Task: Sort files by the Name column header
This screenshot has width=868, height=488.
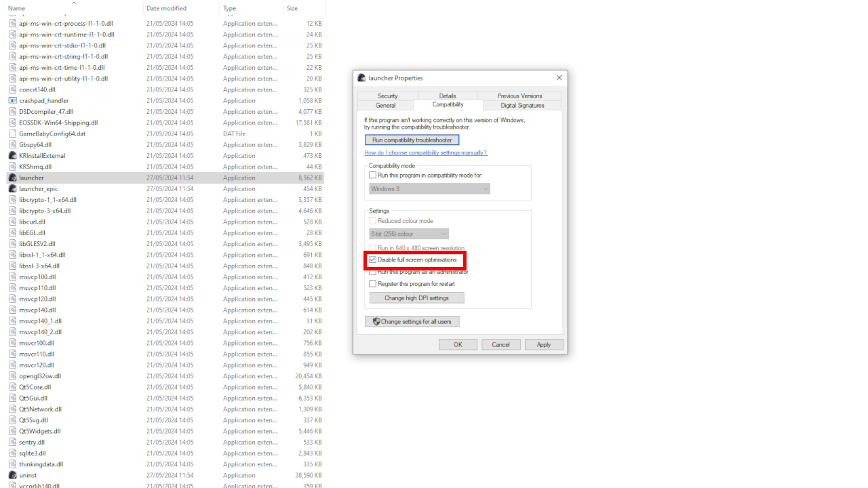Action: (x=17, y=8)
